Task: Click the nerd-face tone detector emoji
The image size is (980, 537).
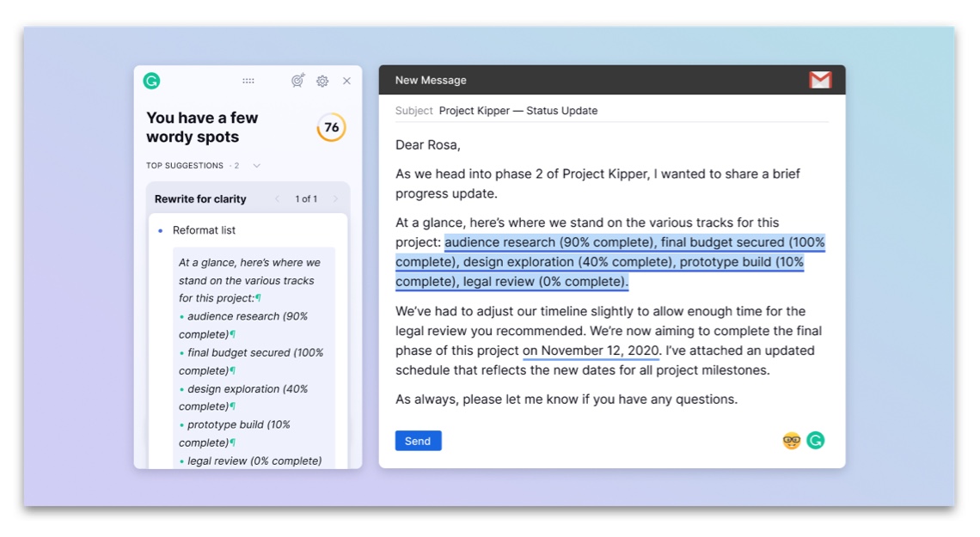Action: click(791, 441)
